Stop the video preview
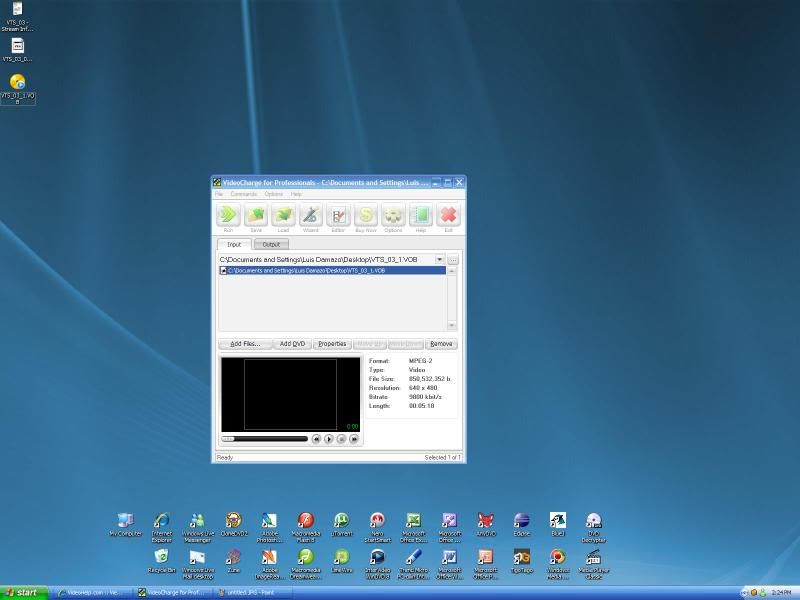The image size is (800, 600). 341,439
